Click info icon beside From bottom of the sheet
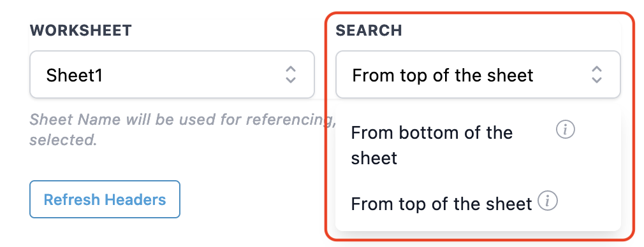 [x=565, y=130]
